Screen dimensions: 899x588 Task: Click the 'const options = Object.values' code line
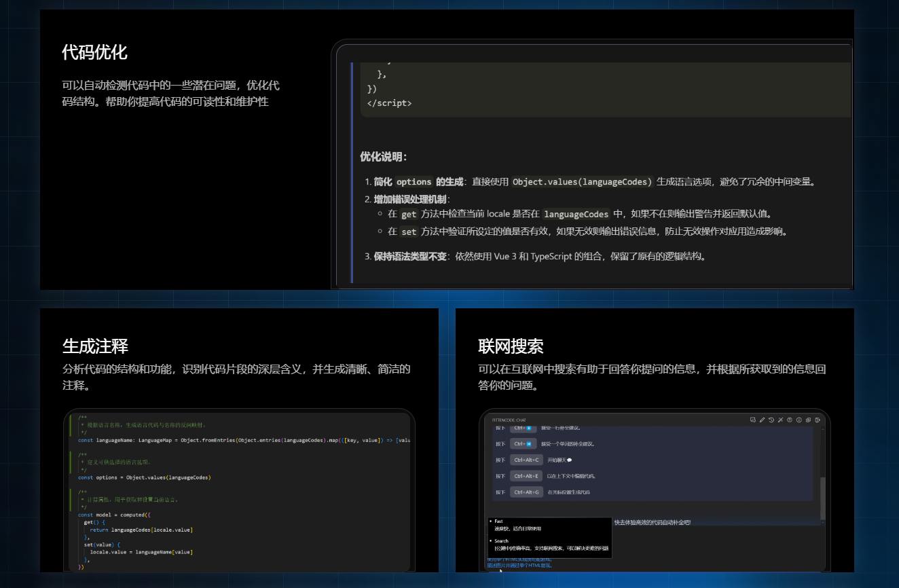[145, 477]
